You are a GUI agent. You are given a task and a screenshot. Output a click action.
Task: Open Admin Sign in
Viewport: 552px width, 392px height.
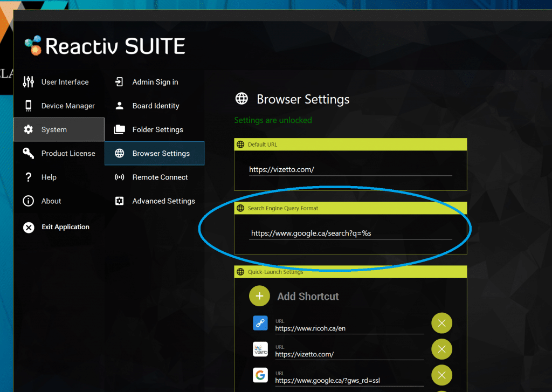tap(154, 82)
